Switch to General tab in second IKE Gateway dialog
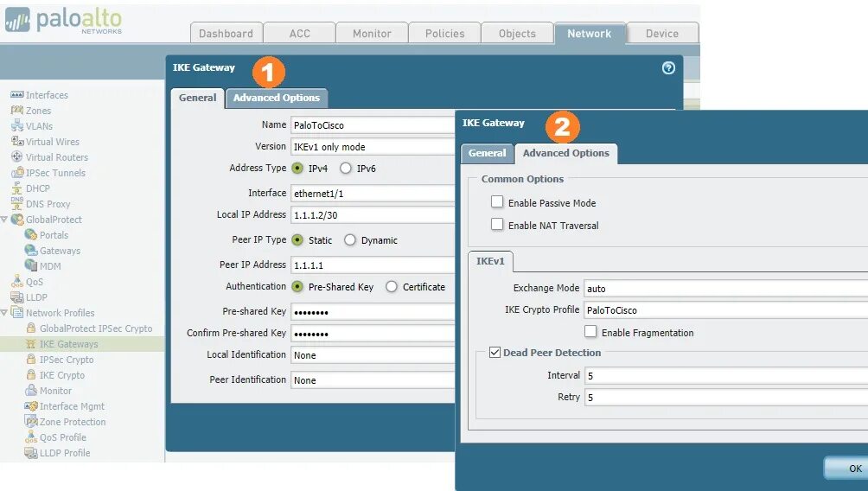868x491 pixels. coord(487,153)
